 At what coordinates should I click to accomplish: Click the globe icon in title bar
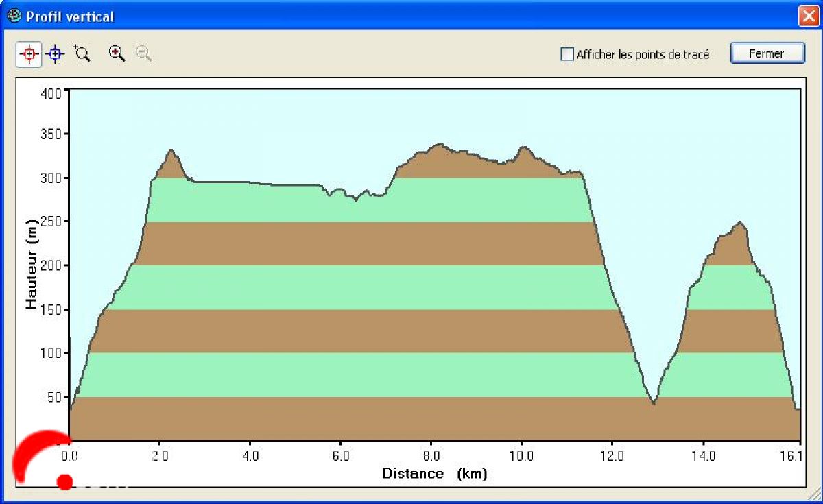(x=14, y=16)
